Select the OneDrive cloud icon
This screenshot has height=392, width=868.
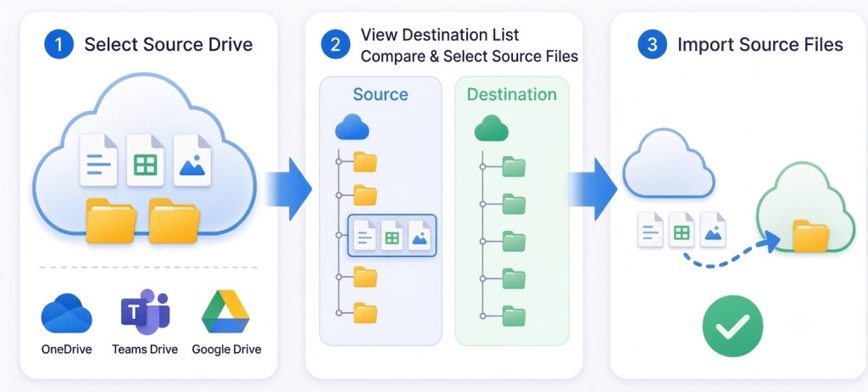66,314
